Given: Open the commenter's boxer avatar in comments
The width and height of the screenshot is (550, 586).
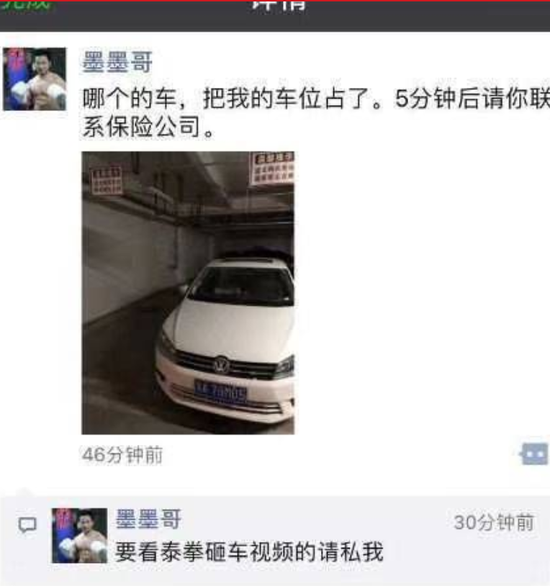Looking at the screenshot, I should (79, 535).
